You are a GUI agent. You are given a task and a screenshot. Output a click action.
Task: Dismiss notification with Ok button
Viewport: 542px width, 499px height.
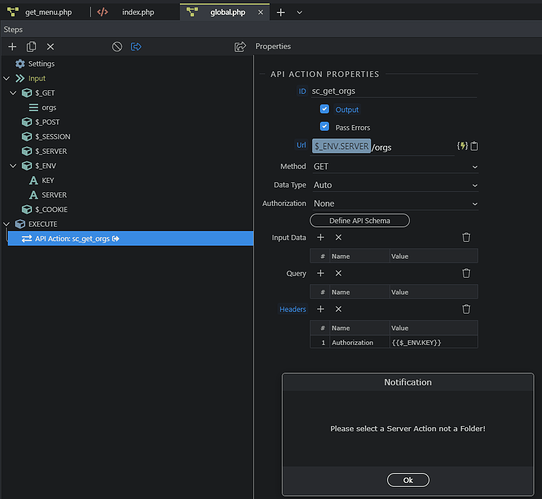pos(408,480)
